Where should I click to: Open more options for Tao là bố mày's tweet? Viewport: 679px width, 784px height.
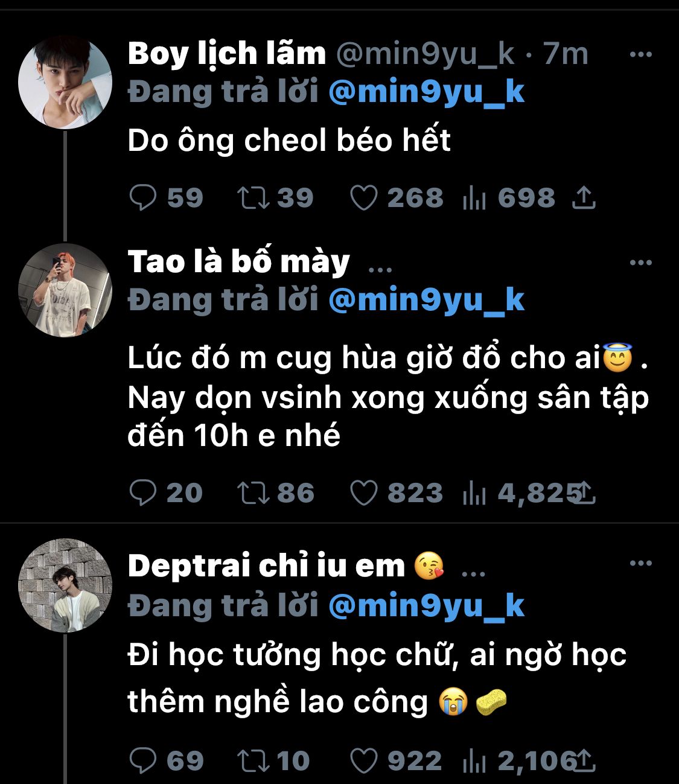pyautogui.click(x=640, y=263)
